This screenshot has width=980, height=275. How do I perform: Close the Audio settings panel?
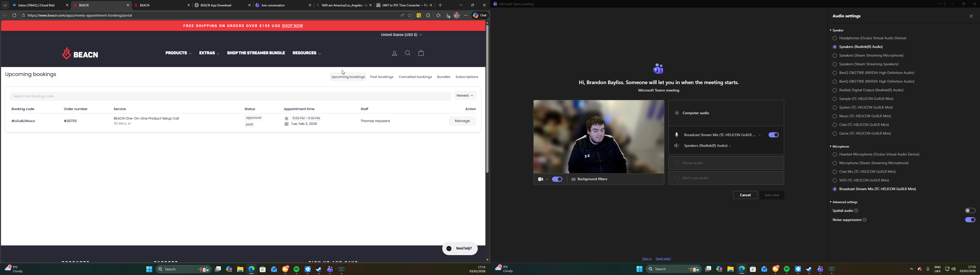[x=971, y=16]
